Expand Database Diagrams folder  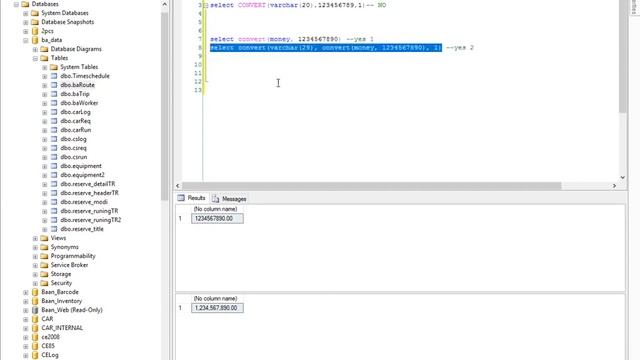[35, 49]
